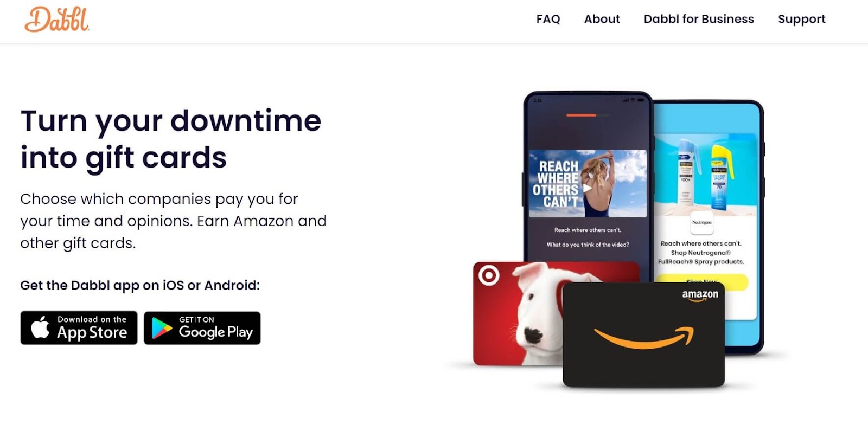The image size is (868, 431).
Task: Open Dabbl for Business link
Action: [699, 19]
